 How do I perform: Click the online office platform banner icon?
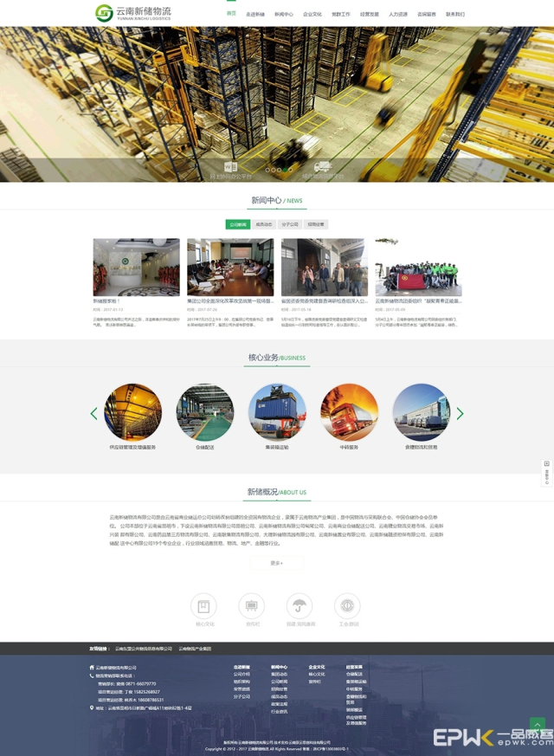tap(230, 166)
